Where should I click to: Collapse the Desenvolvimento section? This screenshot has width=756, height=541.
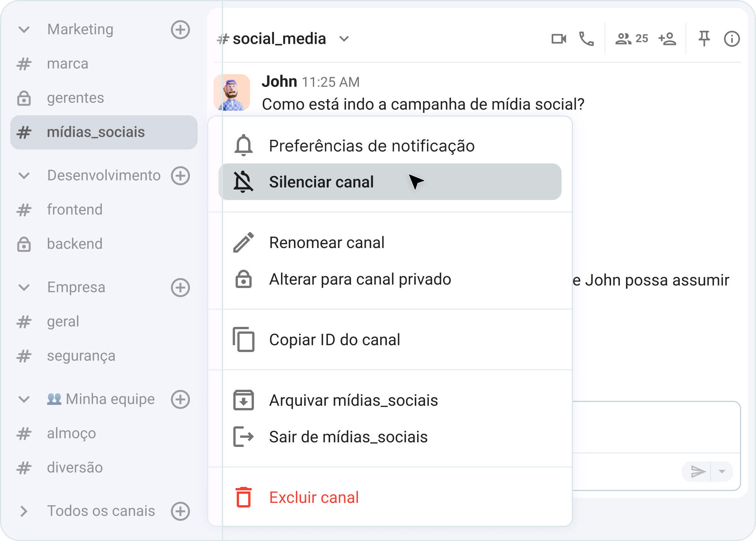pos(24,176)
